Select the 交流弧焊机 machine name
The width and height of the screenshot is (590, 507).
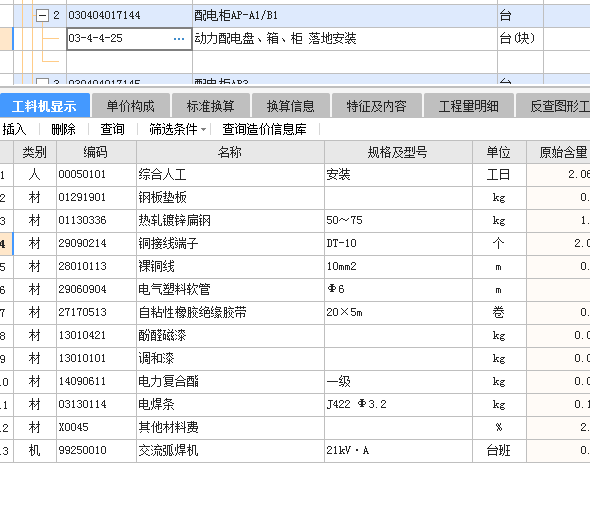click(230, 451)
